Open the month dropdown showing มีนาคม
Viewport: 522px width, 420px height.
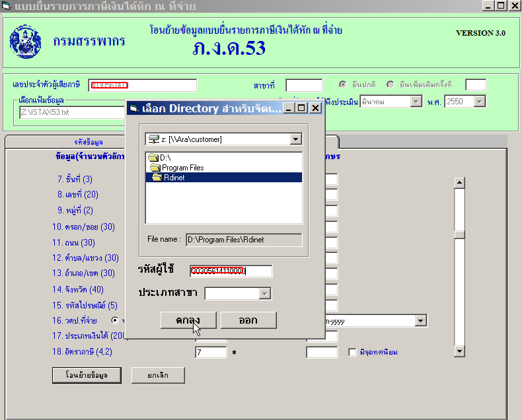click(x=416, y=102)
